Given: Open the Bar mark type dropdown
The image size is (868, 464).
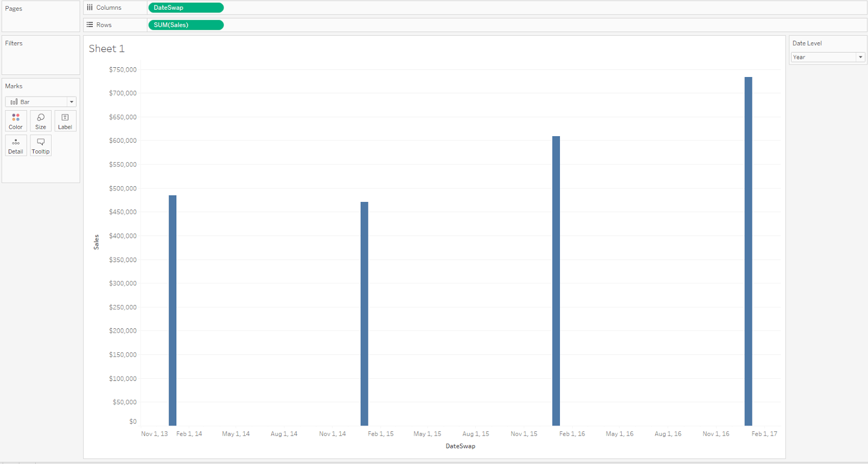Looking at the screenshot, I should tap(41, 102).
